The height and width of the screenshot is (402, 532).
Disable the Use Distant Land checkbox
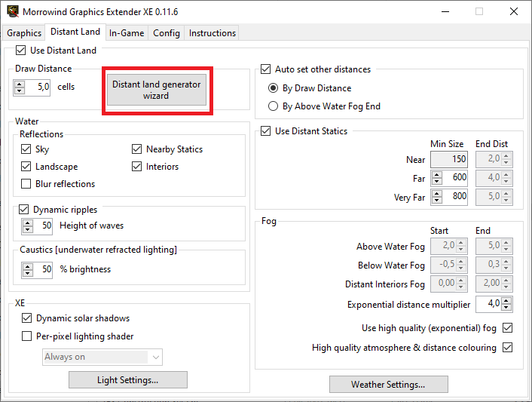click(x=20, y=51)
